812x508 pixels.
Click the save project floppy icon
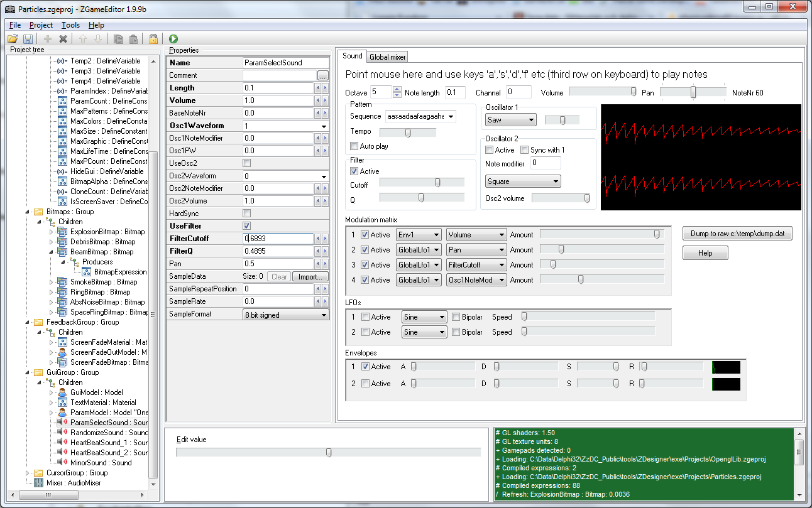28,39
